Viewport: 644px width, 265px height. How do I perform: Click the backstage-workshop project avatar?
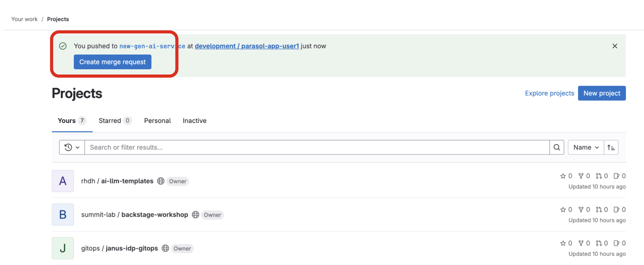[x=63, y=214]
